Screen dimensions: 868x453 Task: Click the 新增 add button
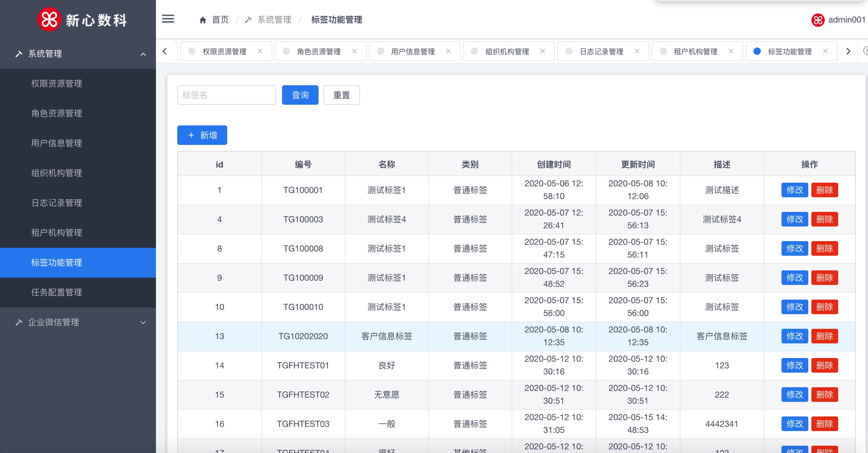[202, 135]
